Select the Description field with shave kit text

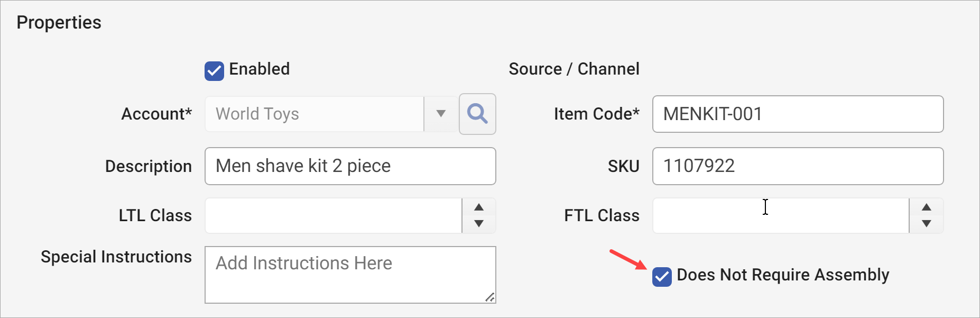click(x=349, y=166)
